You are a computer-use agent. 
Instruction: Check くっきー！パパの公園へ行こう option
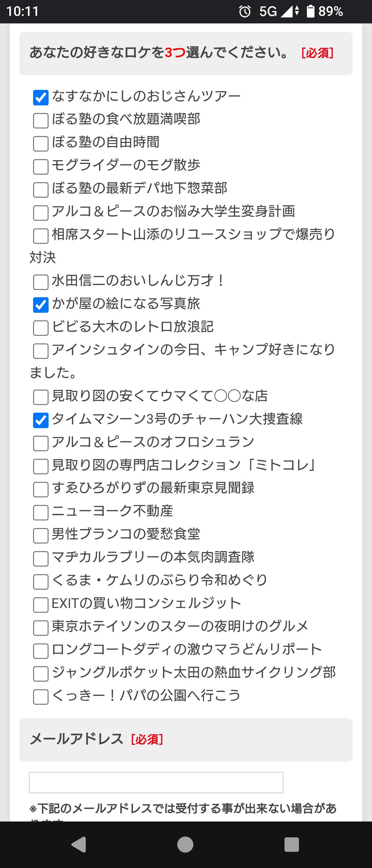(41, 697)
